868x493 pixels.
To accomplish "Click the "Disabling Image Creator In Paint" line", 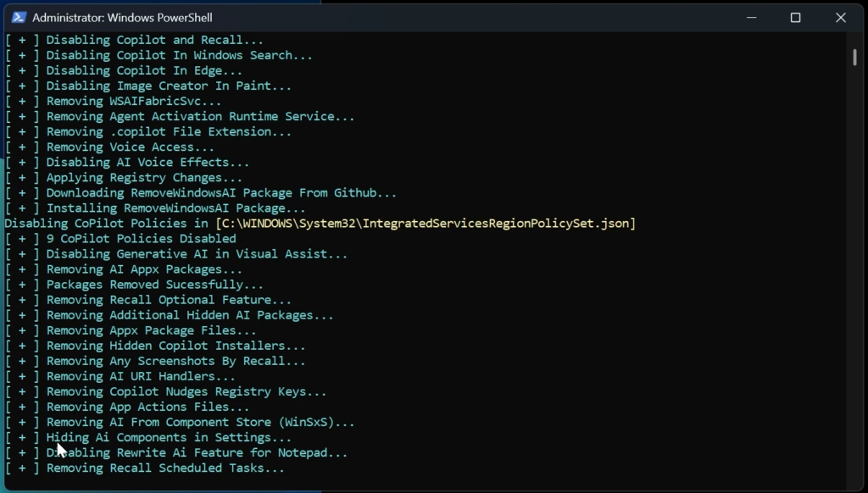I will point(168,86).
